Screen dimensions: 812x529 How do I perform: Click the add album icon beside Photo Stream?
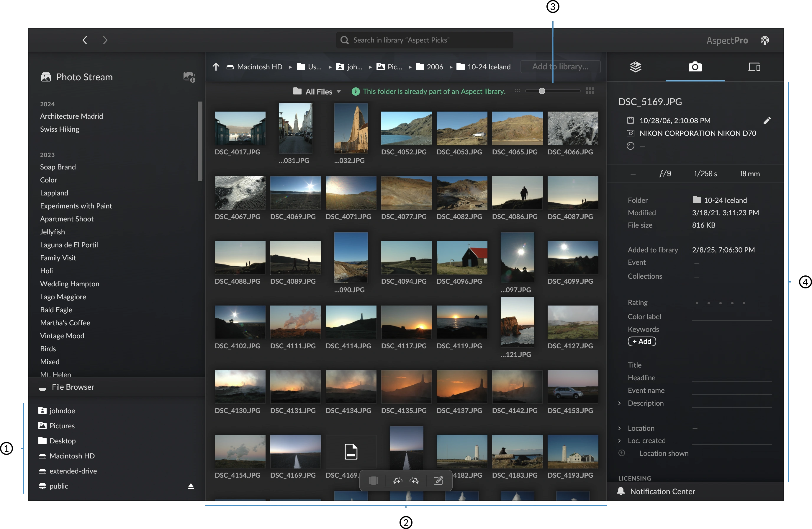pyautogui.click(x=189, y=77)
